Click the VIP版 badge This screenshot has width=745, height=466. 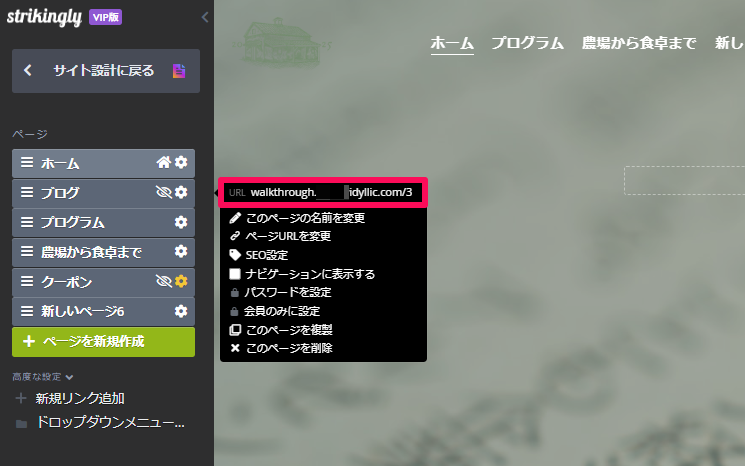tap(105, 18)
